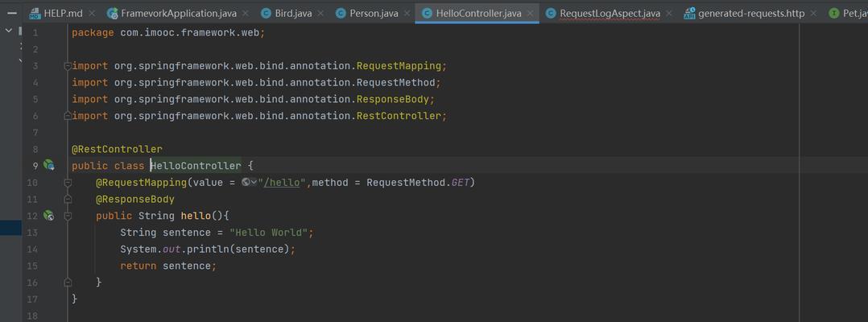Screen dimensions: 868x322
Task: Open the FramevorkApplication.java tab
Action: point(177,13)
